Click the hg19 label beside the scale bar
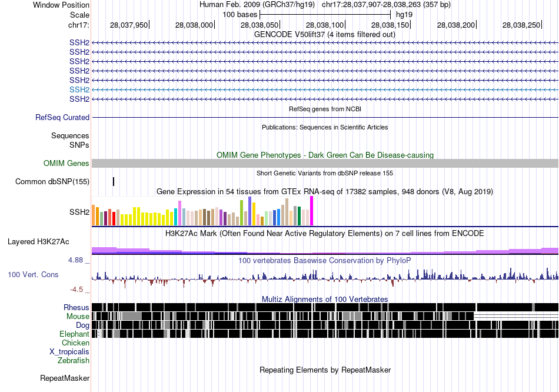The height and width of the screenshot is (392, 559). tap(404, 15)
